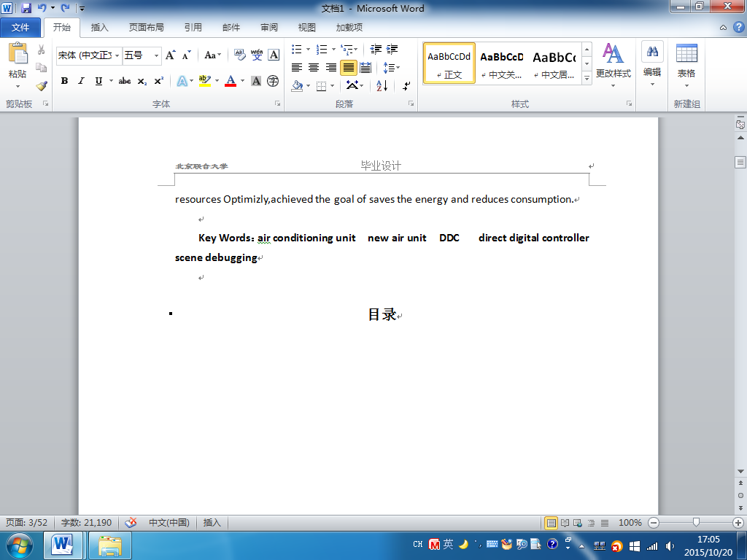Open the Windows Start button
The image size is (747, 560).
coord(20,545)
